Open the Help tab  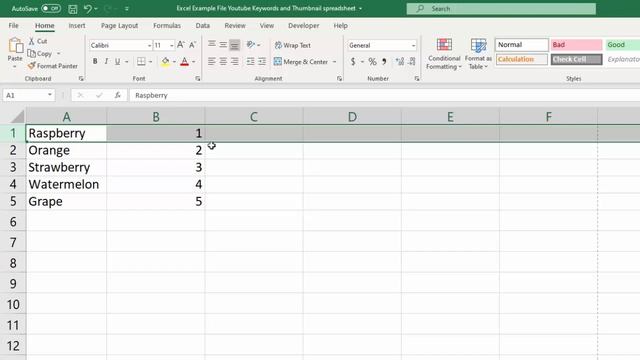(340, 25)
